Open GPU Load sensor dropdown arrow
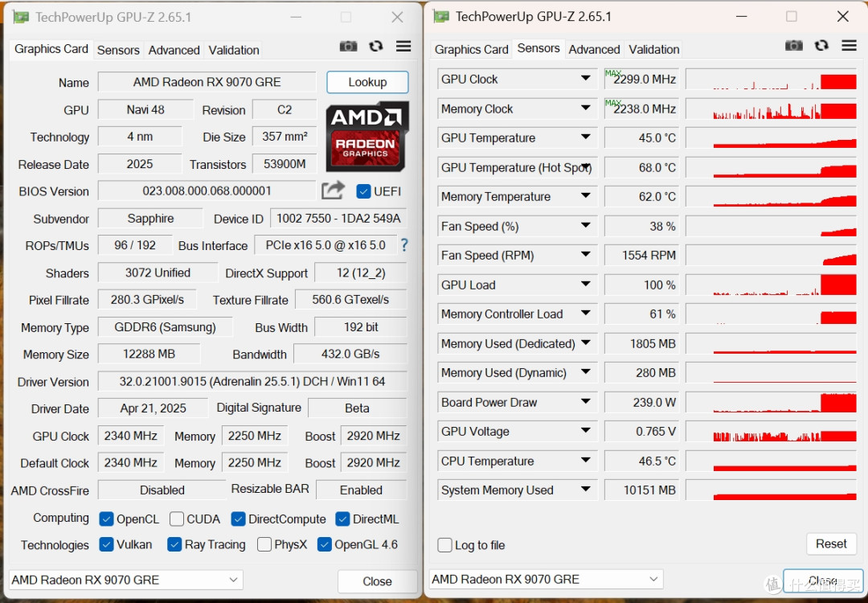The width and height of the screenshot is (868, 603). [585, 284]
